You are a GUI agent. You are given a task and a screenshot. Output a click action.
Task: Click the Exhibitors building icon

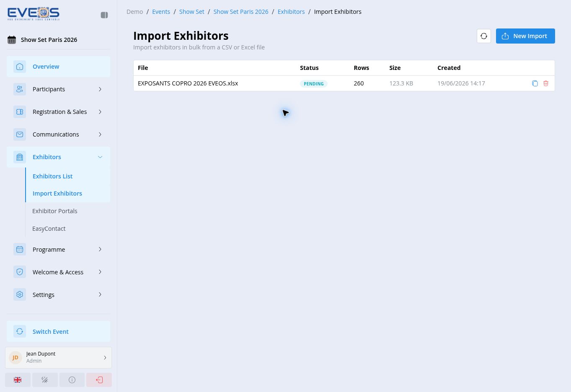pos(20,157)
